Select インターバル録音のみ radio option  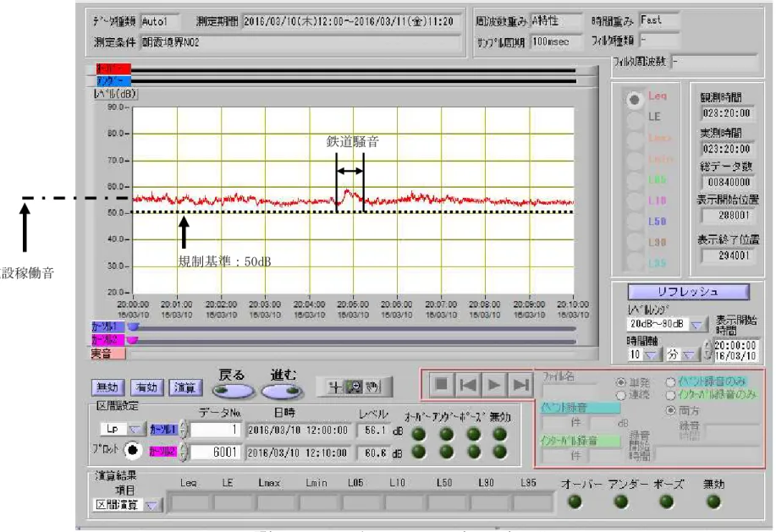point(670,395)
